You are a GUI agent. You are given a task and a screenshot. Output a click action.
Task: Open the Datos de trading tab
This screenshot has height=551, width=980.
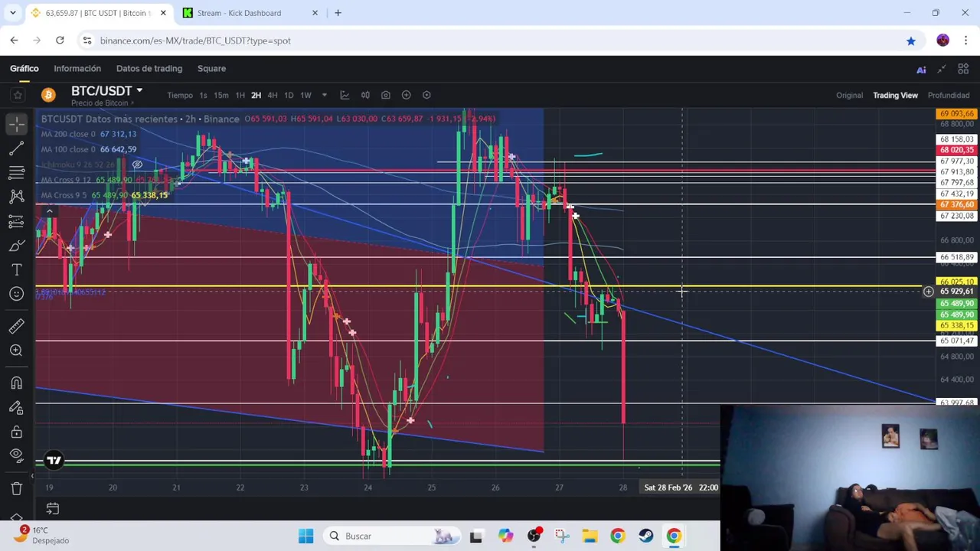click(149, 69)
